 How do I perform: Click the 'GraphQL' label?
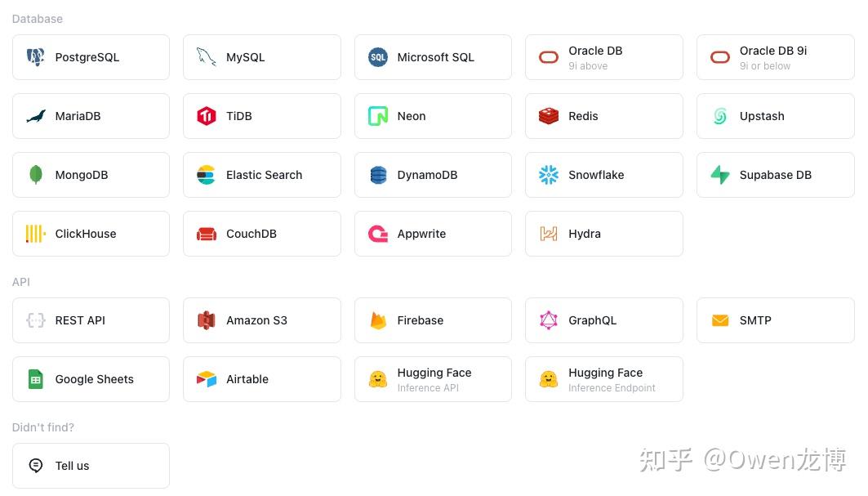[x=592, y=320]
